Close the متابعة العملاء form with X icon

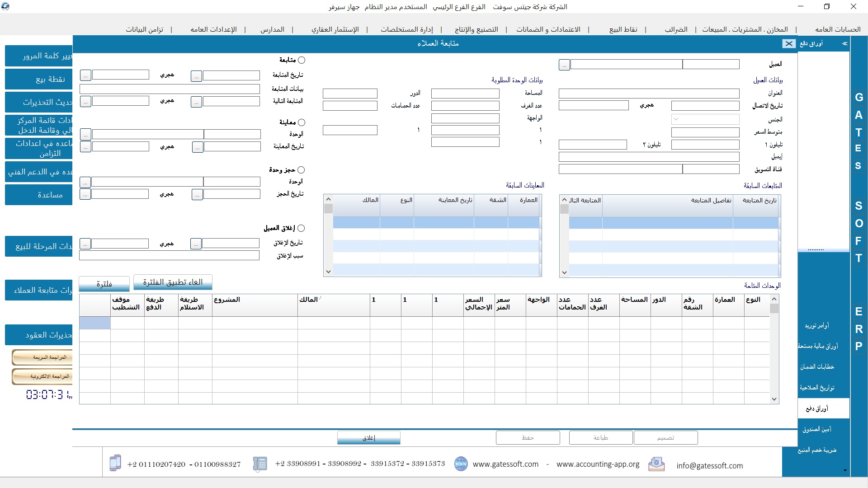click(789, 43)
